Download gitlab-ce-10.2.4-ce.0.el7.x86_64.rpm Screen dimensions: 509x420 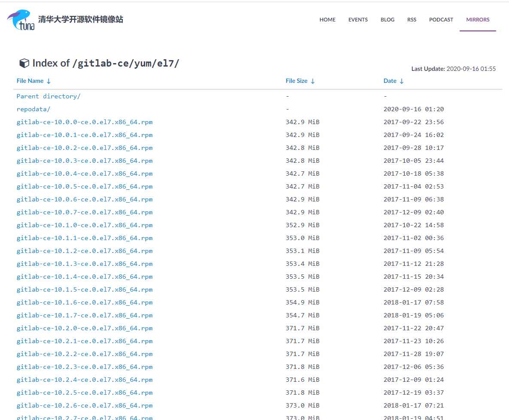click(x=85, y=380)
